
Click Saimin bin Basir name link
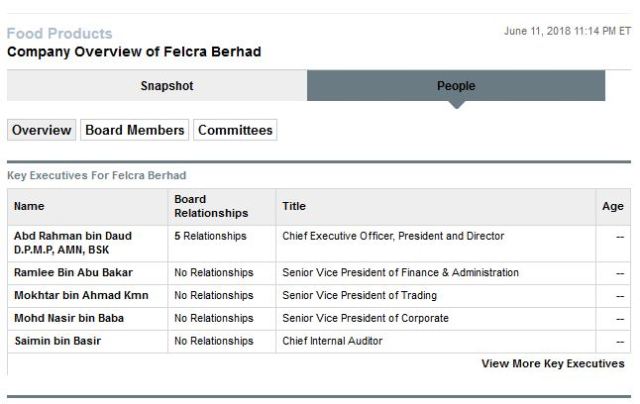57,342
